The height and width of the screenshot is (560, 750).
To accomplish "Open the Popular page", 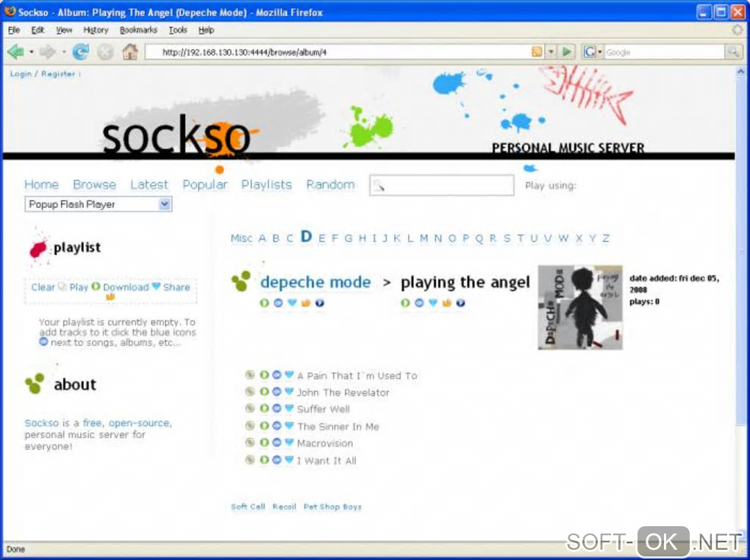I will [205, 184].
